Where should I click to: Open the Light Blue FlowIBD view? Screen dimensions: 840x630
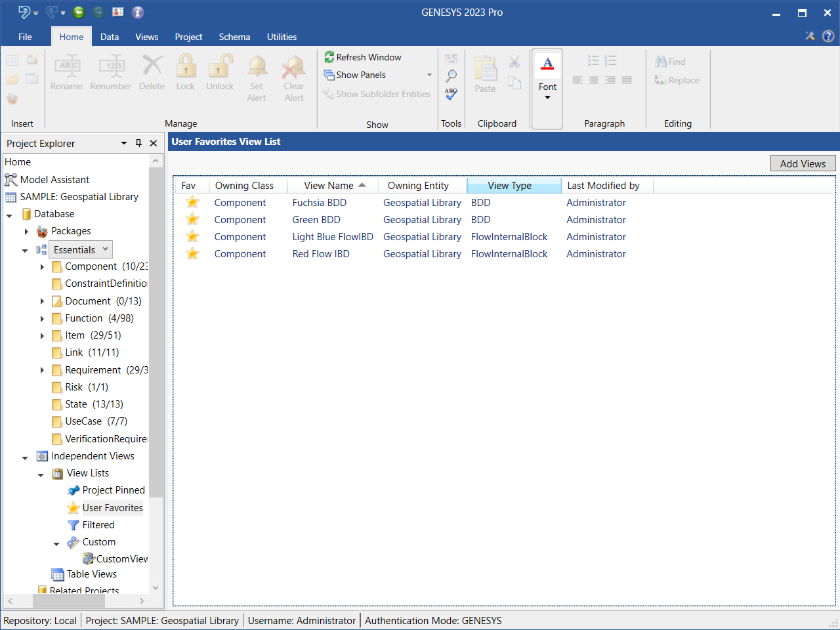pyautogui.click(x=333, y=237)
